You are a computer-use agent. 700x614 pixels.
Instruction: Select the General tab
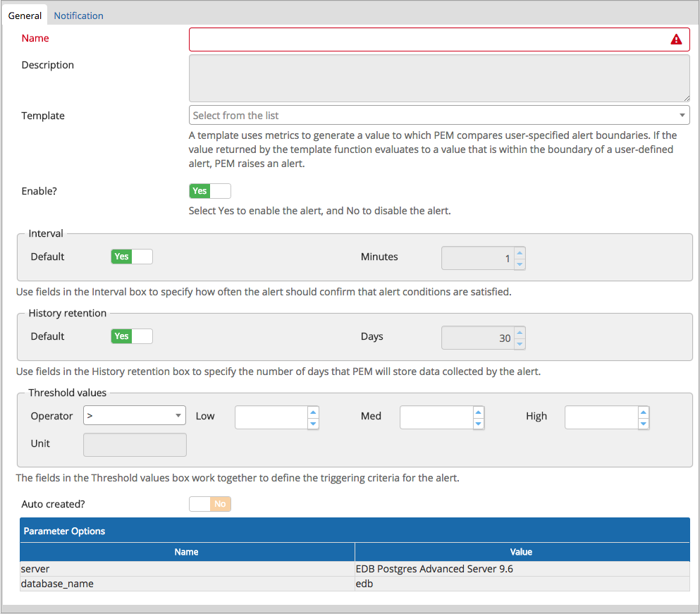coord(25,16)
